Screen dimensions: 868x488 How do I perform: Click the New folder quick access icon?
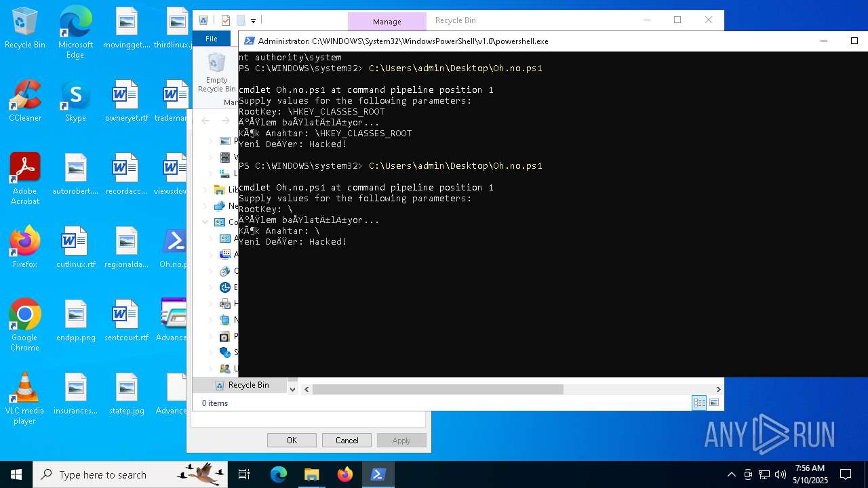(x=241, y=20)
